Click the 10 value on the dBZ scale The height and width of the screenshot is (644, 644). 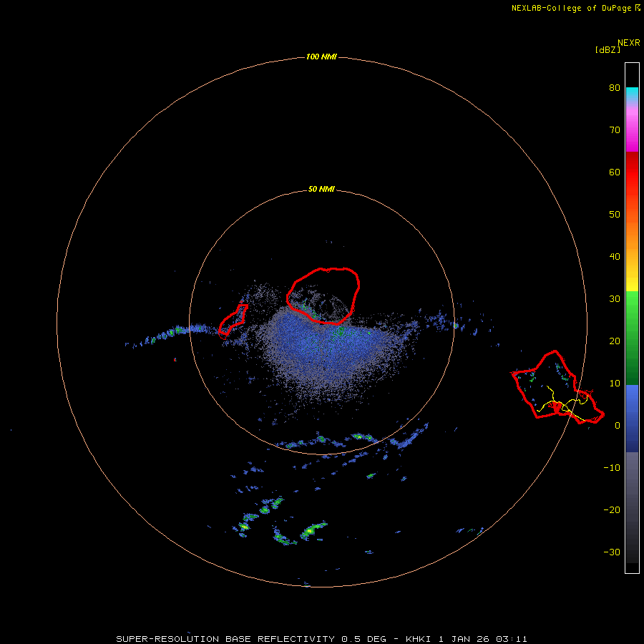[615, 384]
